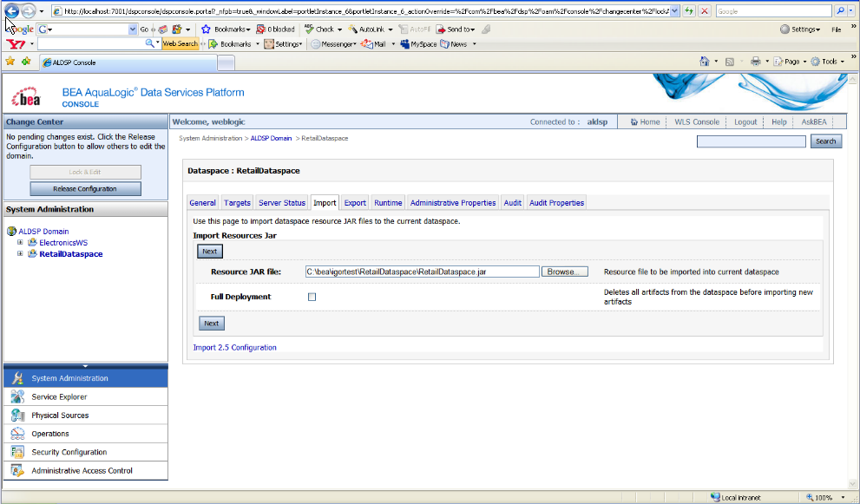Stop loading with the red X button

click(705, 11)
